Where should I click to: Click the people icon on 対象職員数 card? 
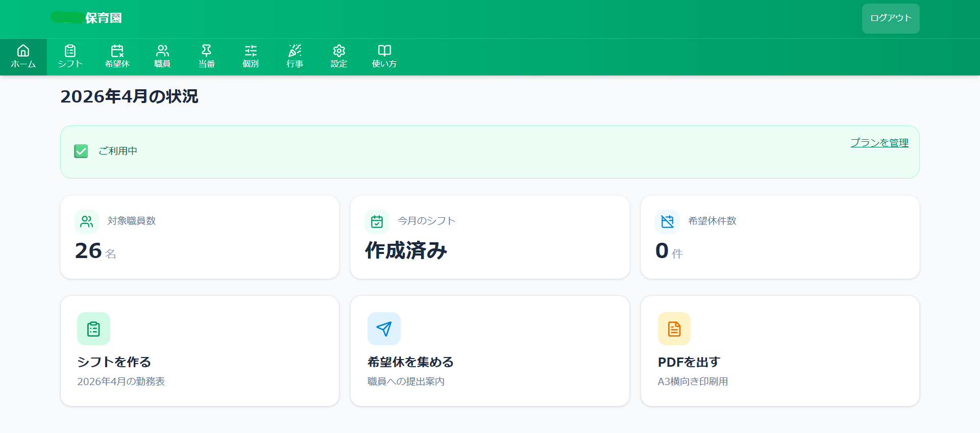[87, 221]
